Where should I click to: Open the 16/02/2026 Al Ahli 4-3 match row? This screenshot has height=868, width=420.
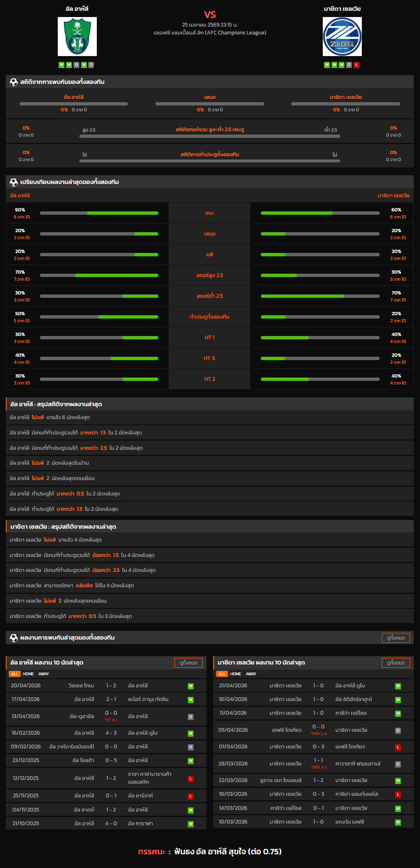tap(106, 733)
